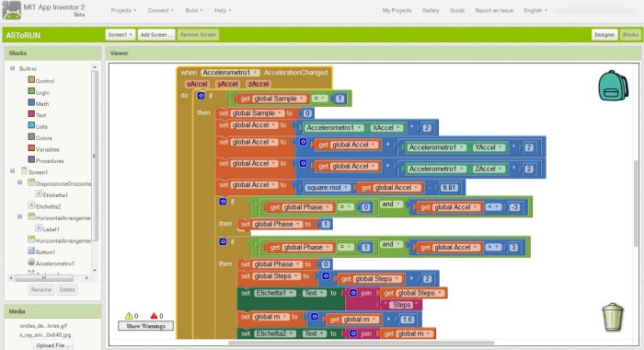Click Etichetta2 label icon in tree
644x350 pixels.
(x=31, y=204)
